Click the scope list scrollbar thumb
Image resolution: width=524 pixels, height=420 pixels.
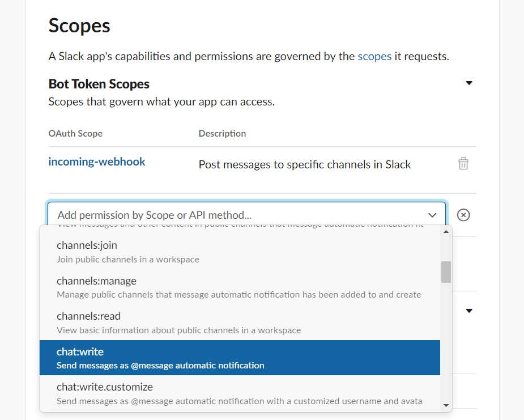tap(446, 272)
